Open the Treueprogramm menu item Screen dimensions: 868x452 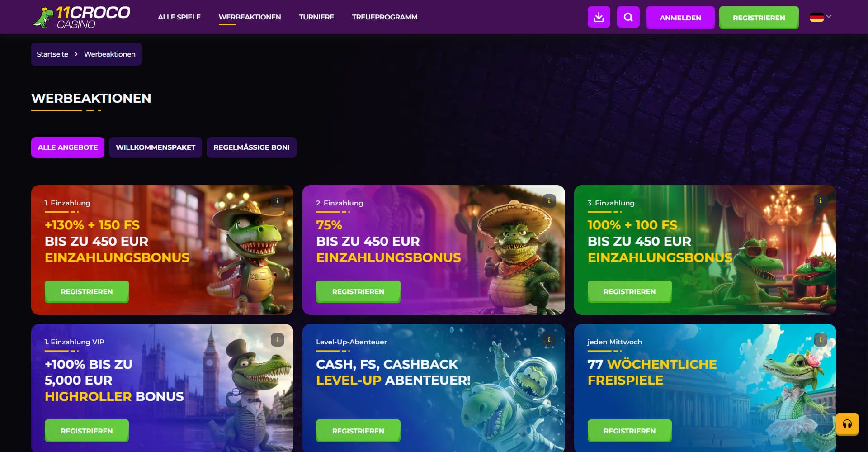point(385,17)
